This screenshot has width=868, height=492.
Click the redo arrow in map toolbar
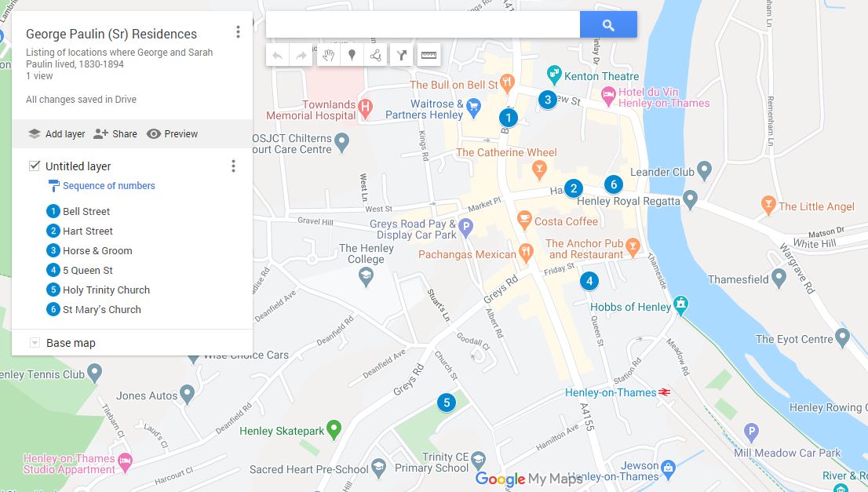(301, 55)
